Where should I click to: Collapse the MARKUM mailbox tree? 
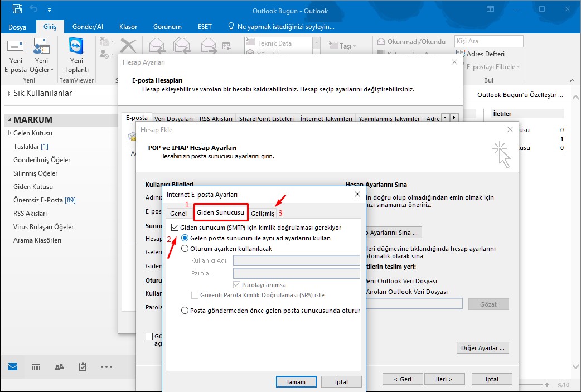click(x=9, y=120)
